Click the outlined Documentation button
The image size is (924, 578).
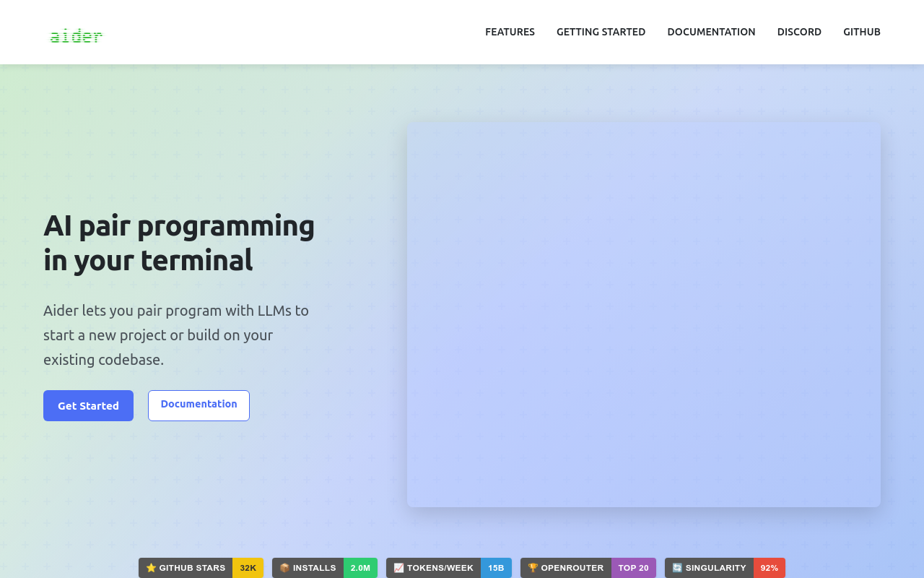pyautogui.click(x=199, y=405)
